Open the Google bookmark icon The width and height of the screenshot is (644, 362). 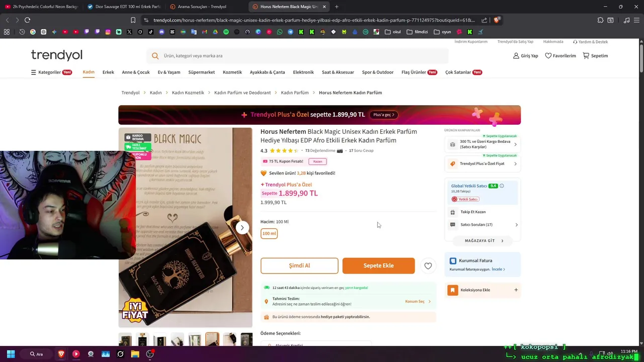click(x=33, y=32)
